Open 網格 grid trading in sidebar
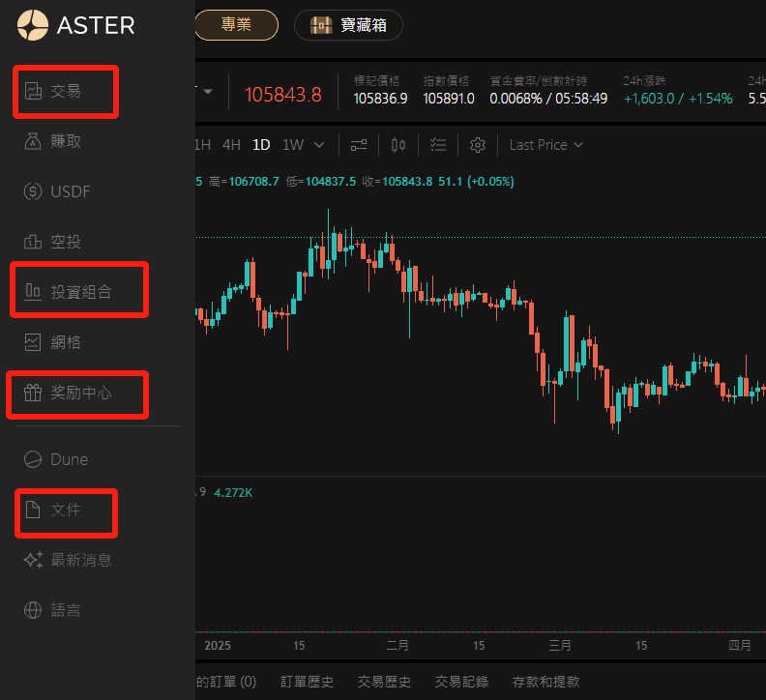 (66, 341)
